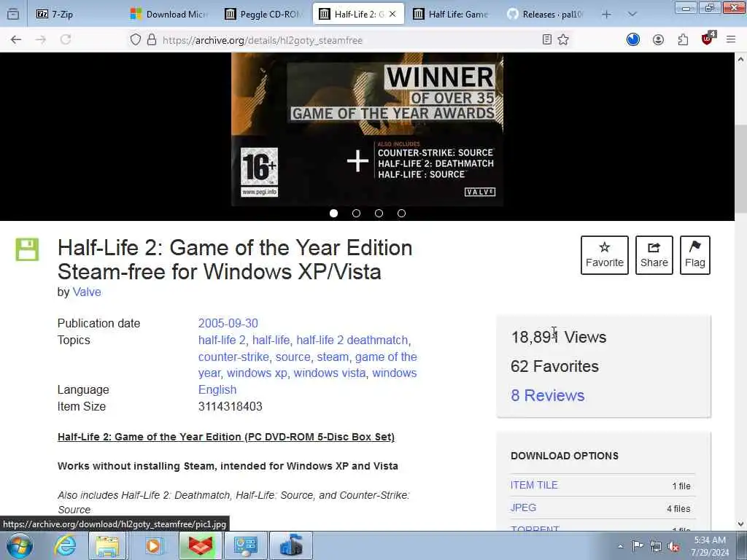Screen dimensions: 747x560
Task: Bookmark this page with the star icon
Action: click(564, 40)
